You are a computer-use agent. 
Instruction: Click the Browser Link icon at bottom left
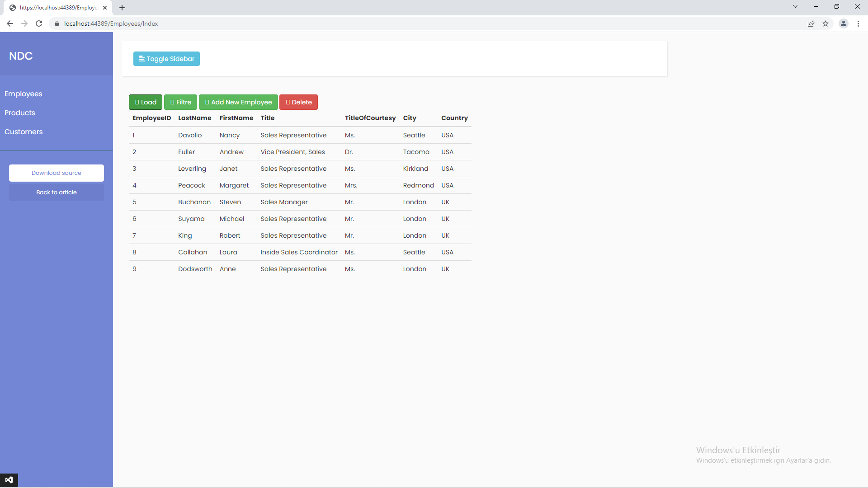tap(9, 480)
